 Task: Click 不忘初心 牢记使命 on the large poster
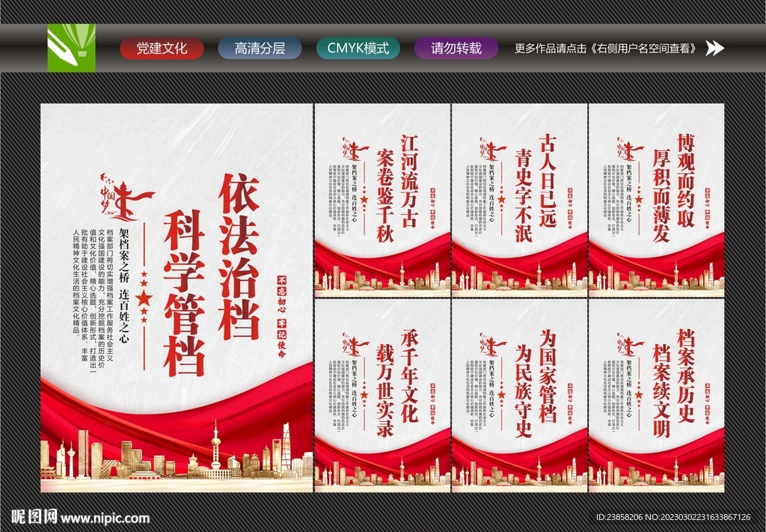click(x=281, y=317)
